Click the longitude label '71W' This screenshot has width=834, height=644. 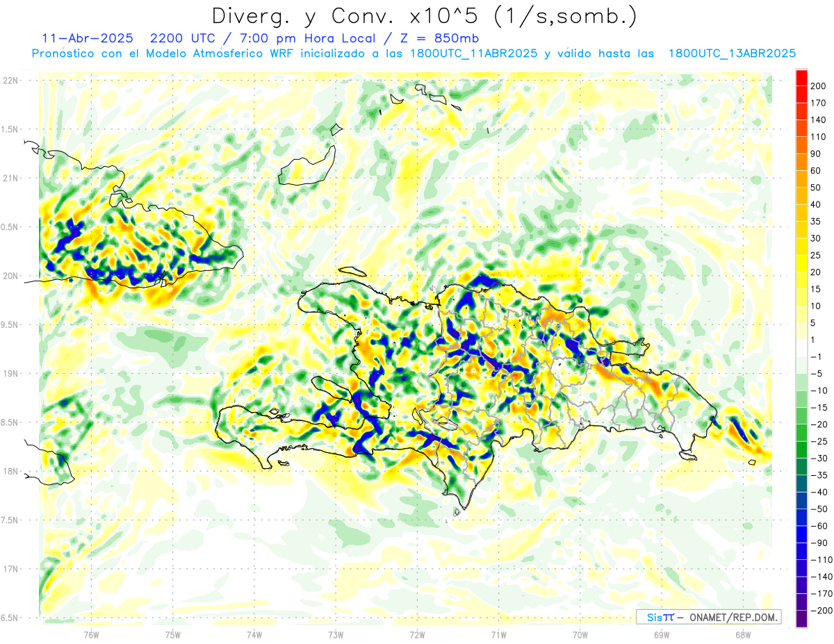(498, 635)
